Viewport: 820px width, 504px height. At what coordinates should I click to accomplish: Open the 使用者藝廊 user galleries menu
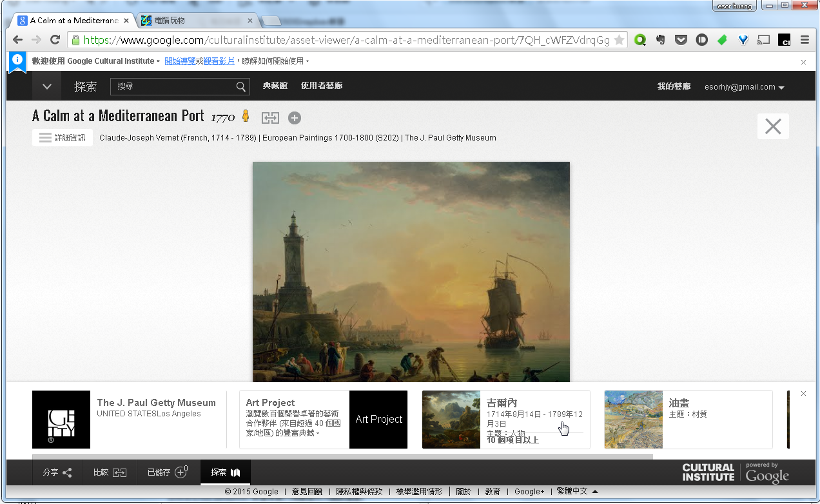point(322,86)
